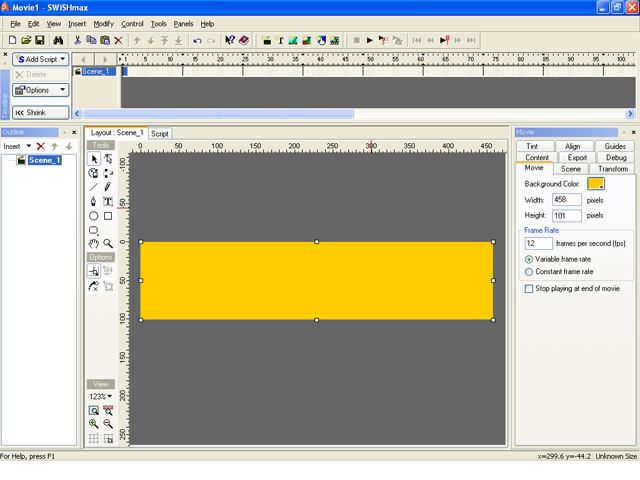Activate the Hand pan tool
The image size is (640, 480).
tap(94, 243)
